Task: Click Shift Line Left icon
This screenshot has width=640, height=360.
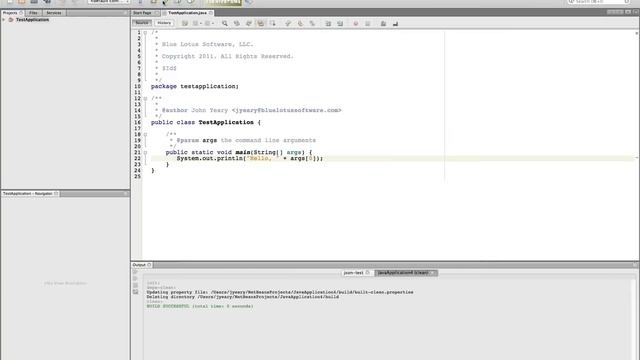Action: click(x=328, y=24)
